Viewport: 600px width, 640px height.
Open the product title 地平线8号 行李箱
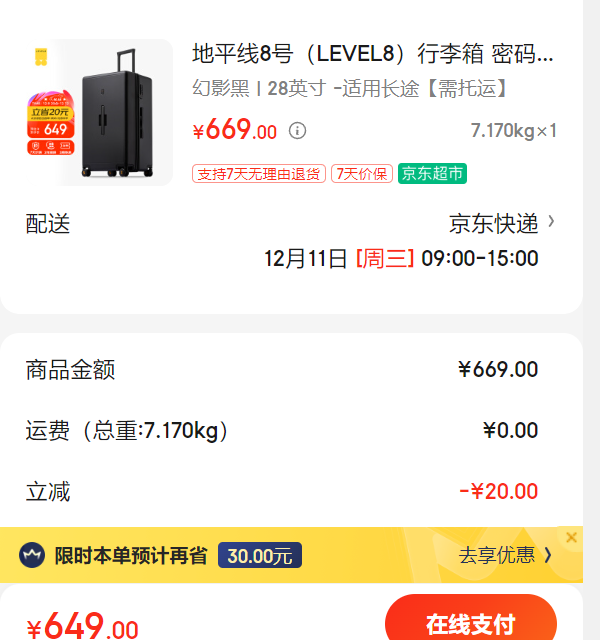coord(373,53)
